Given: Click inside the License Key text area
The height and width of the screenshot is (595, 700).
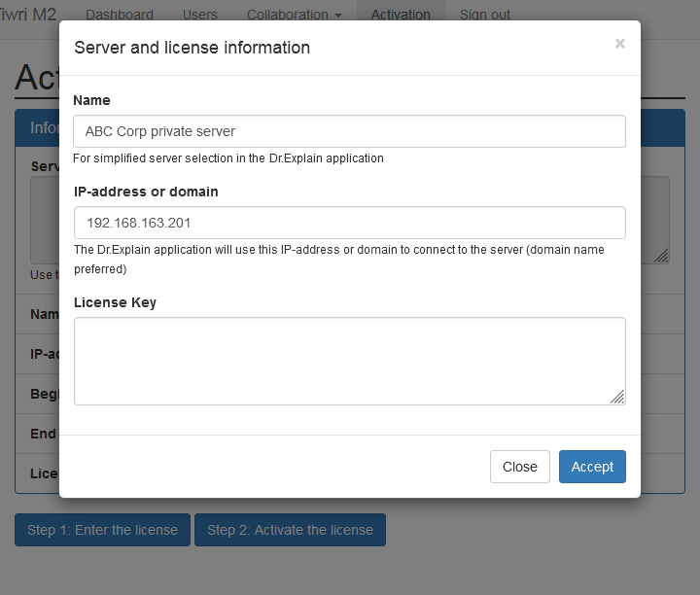Looking at the screenshot, I should [x=349, y=361].
